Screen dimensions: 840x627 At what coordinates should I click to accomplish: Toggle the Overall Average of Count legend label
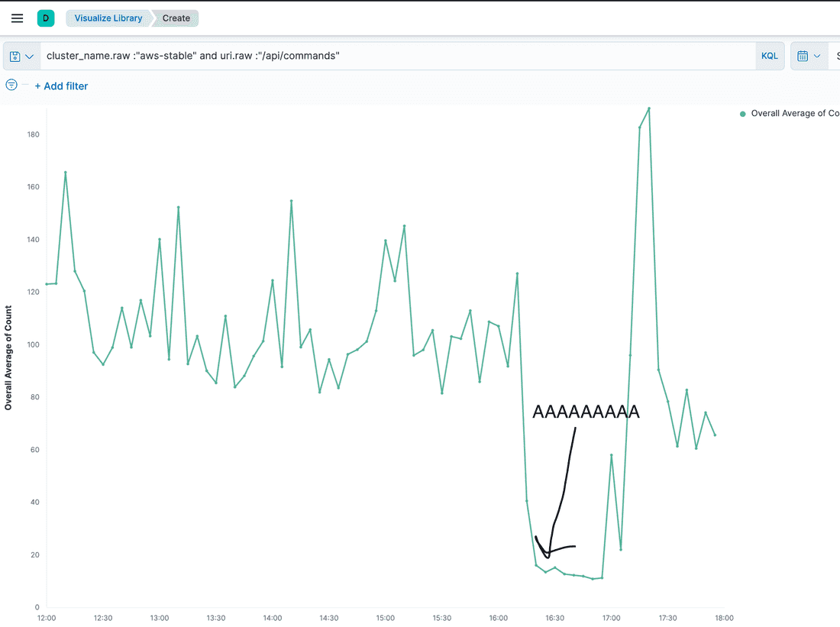point(794,114)
